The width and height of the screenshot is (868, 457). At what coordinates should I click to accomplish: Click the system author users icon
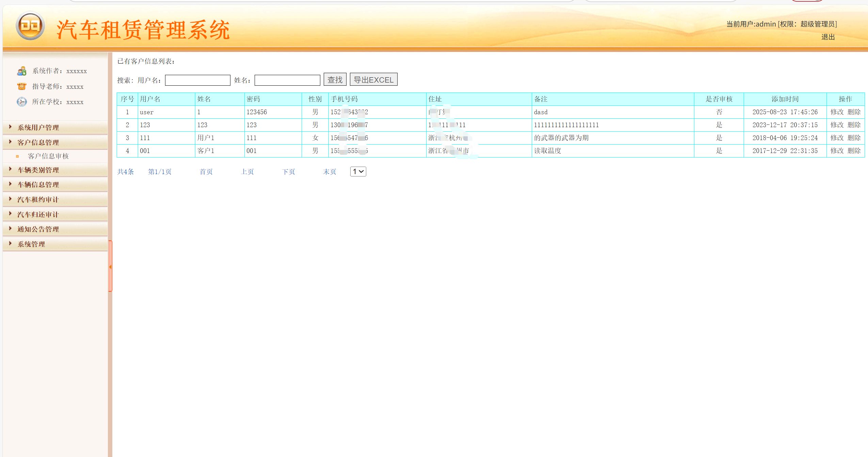coord(22,71)
